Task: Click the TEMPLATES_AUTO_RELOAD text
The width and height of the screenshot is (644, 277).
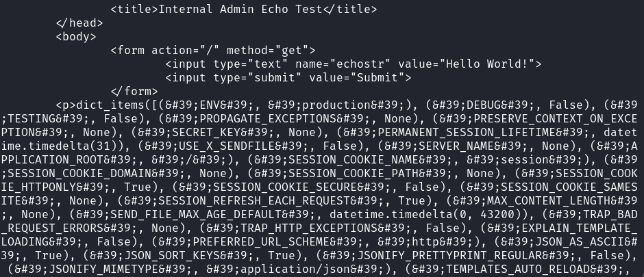Action: 517,269
